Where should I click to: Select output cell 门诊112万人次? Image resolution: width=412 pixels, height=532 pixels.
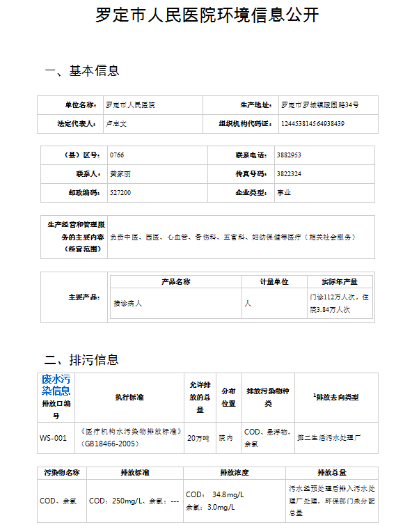point(339,304)
